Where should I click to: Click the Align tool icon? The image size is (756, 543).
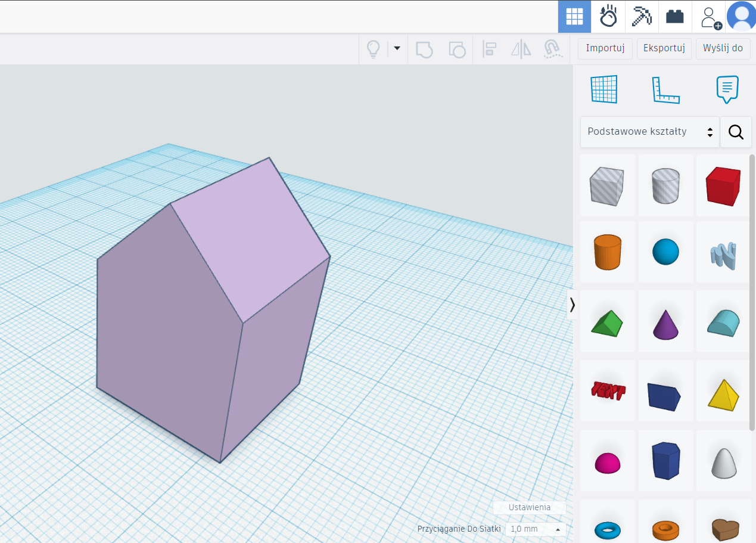[x=489, y=49]
